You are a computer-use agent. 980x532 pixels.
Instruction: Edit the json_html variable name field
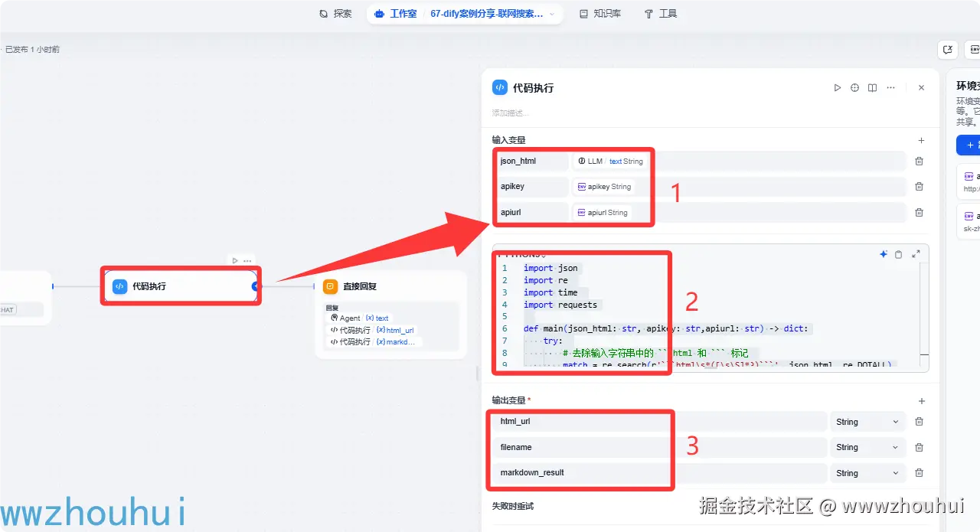[531, 161]
